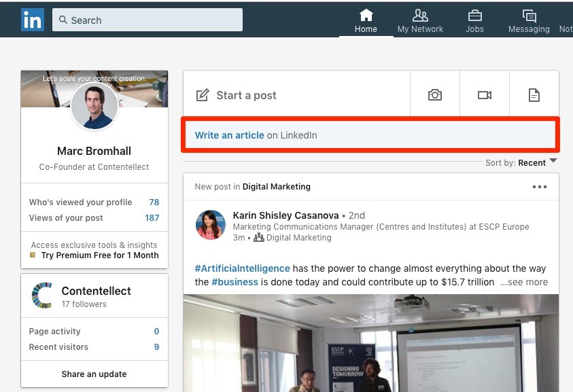Open Recent visitors count
573x392 pixels.
pyautogui.click(x=156, y=347)
